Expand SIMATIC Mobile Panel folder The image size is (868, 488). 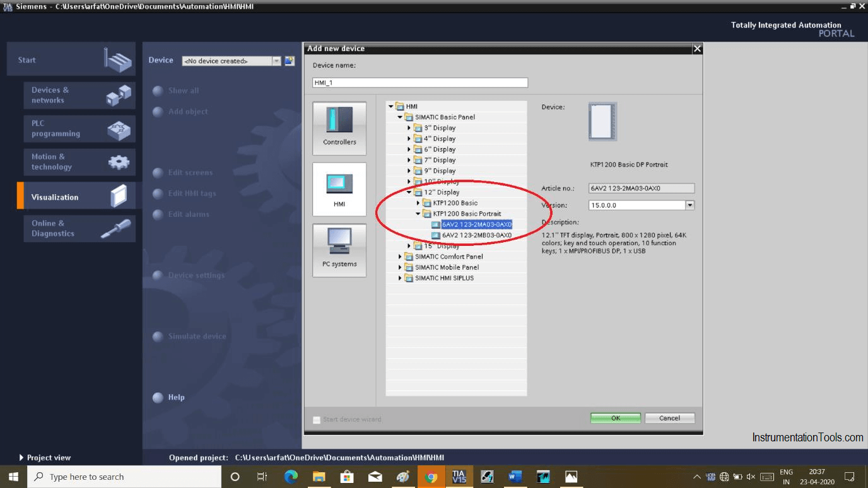click(x=400, y=267)
